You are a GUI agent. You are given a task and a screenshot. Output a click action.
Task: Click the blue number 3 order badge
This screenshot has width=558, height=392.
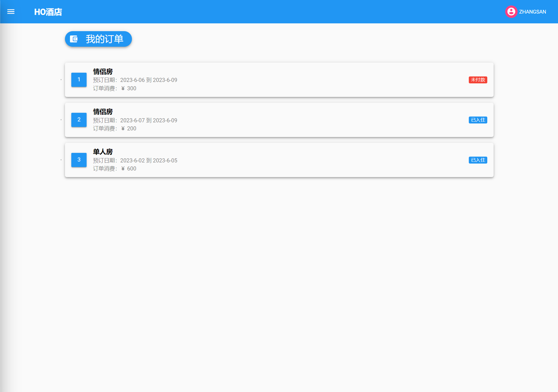pyautogui.click(x=79, y=160)
